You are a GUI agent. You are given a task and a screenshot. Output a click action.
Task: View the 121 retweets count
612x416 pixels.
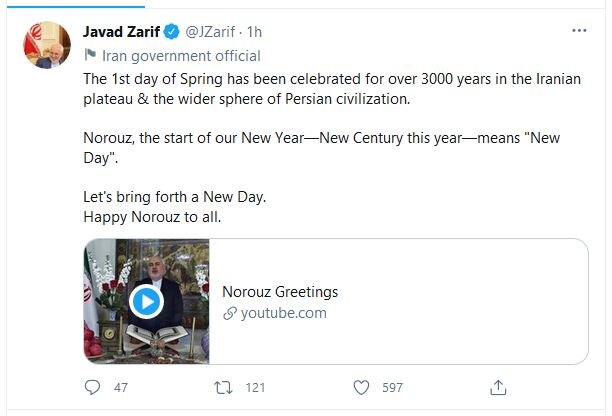[256, 388]
